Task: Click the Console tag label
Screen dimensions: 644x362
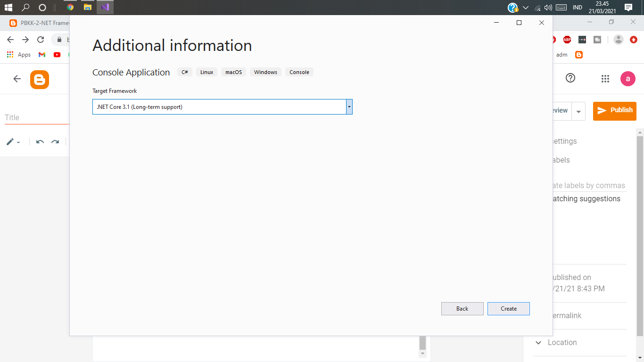Action: click(x=299, y=72)
